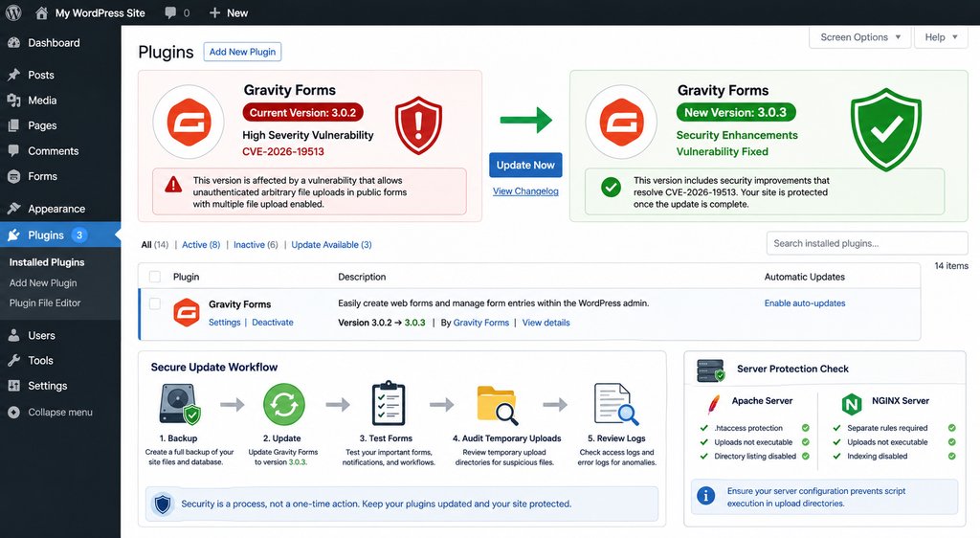Image resolution: width=980 pixels, height=538 pixels.
Task: Click the Posts pushpin icon
Action: (x=13, y=75)
